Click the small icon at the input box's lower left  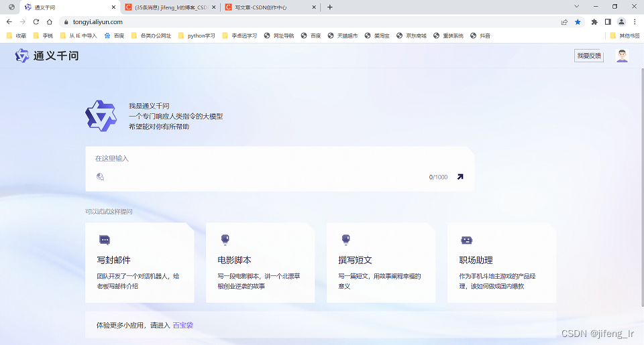pos(100,177)
